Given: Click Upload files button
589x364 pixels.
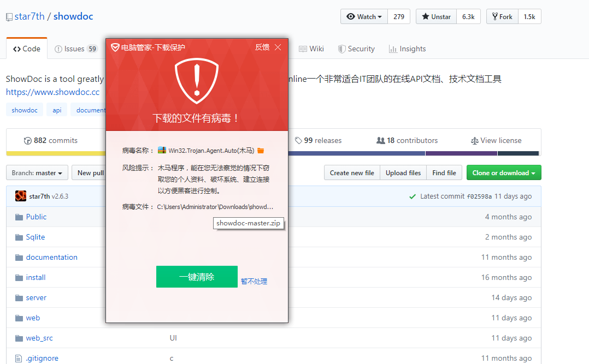Looking at the screenshot, I should point(403,172).
